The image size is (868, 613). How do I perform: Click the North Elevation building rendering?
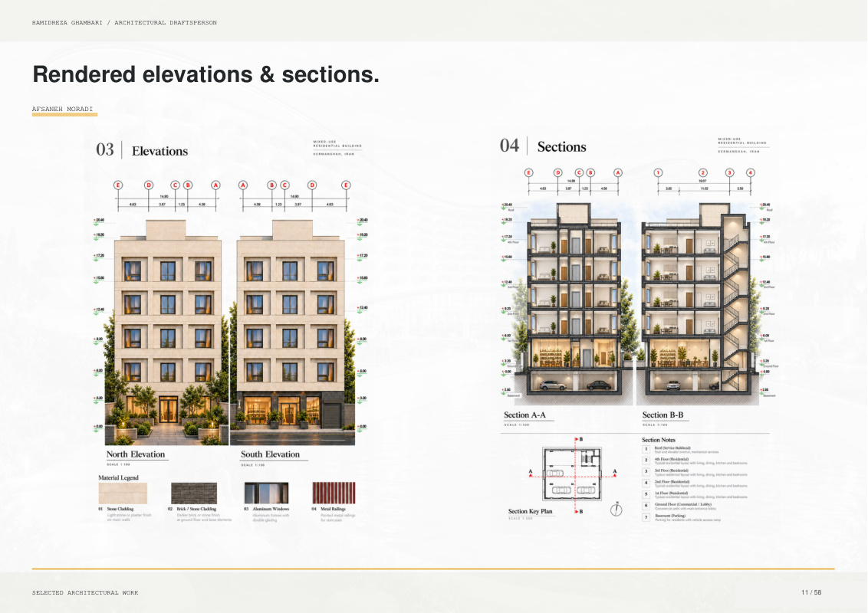166,332
